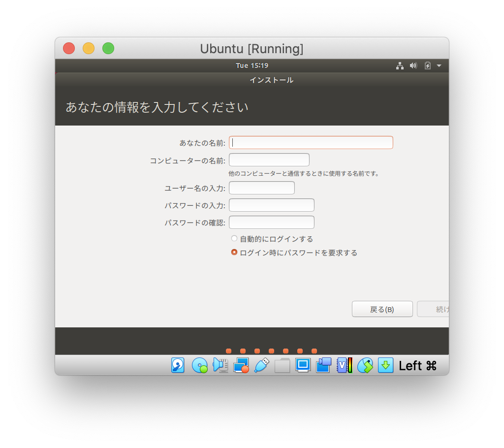Open the network adapter status icon

[241, 365]
